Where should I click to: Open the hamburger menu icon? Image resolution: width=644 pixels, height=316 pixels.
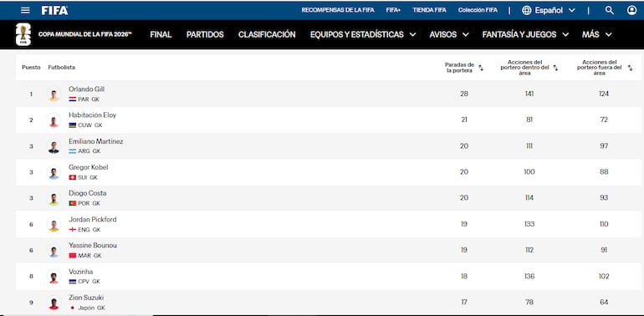(25, 11)
